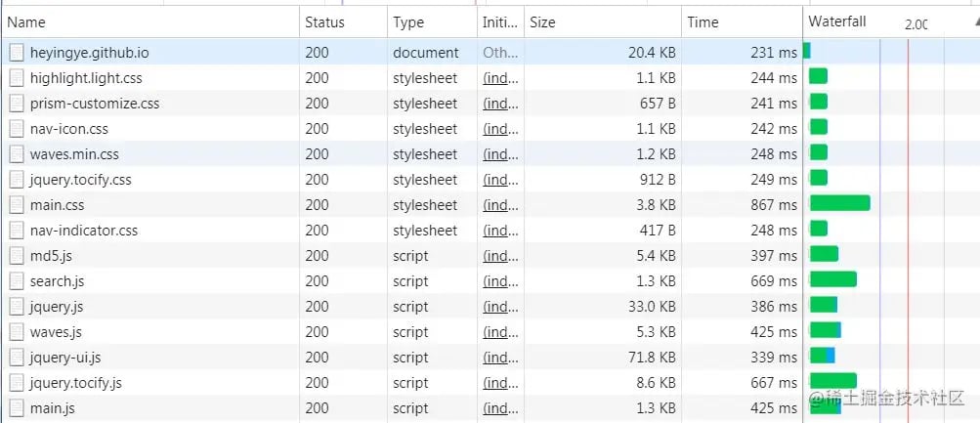The width and height of the screenshot is (980, 423).
Task: Select the jquery-ui.js request name
Action: tap(65, 358)
